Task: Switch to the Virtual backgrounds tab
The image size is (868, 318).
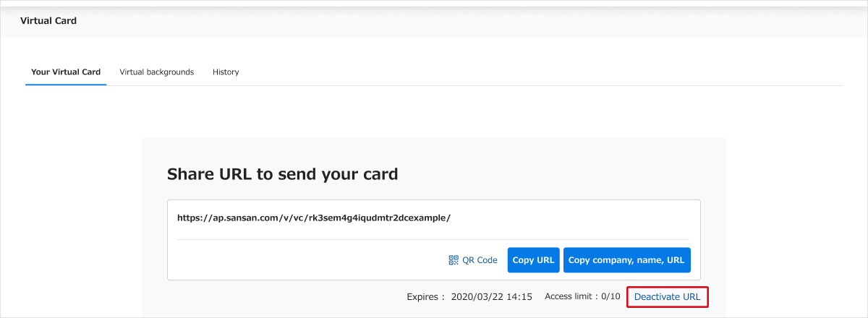Action: click(157, 72)
